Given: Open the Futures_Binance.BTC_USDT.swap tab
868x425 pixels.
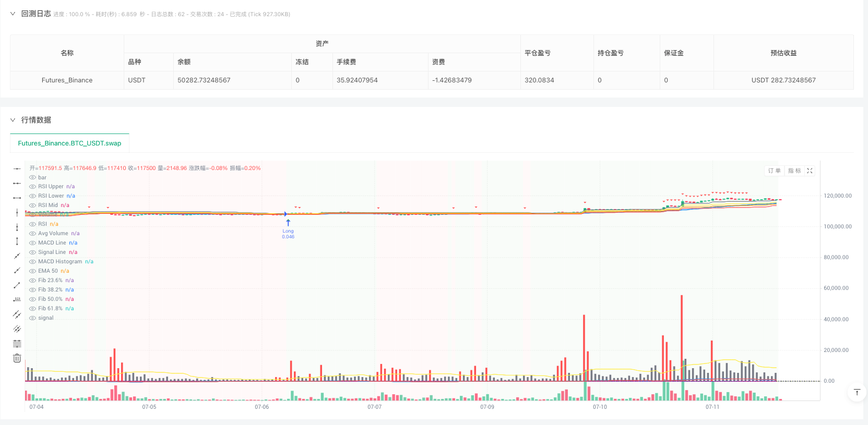Looking at the screenshot, I should coord(69,143).
